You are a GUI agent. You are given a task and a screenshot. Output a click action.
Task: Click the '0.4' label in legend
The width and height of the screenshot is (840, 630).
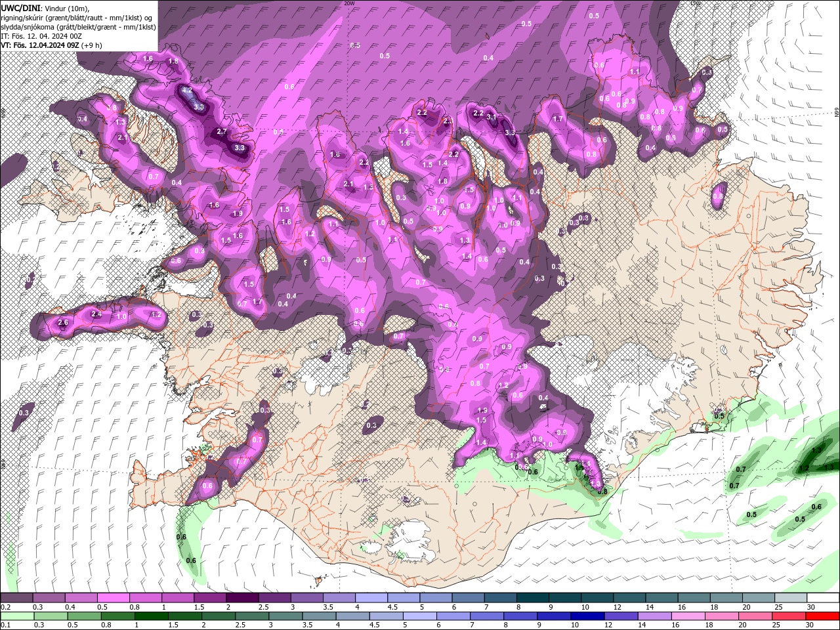71,607
